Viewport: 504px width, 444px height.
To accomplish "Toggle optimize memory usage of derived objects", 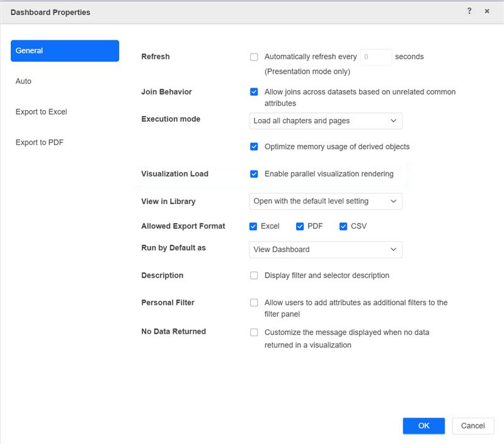I will [x=254, y=147].
